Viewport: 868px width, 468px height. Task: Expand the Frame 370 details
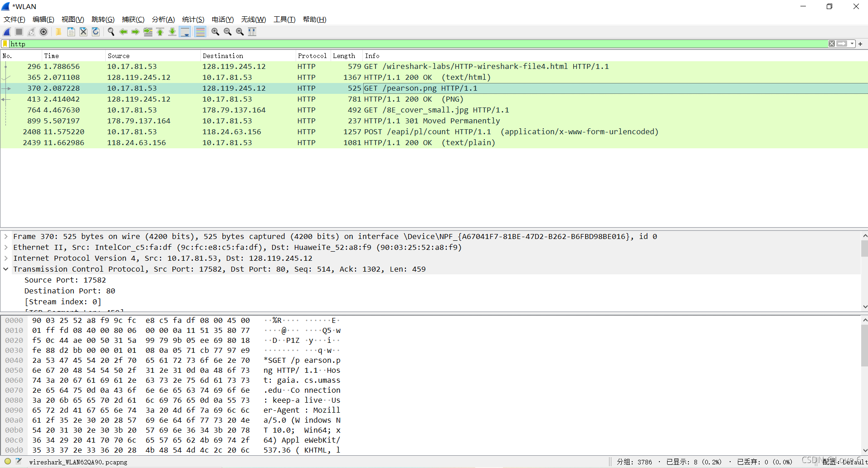(x=6, y=236)
